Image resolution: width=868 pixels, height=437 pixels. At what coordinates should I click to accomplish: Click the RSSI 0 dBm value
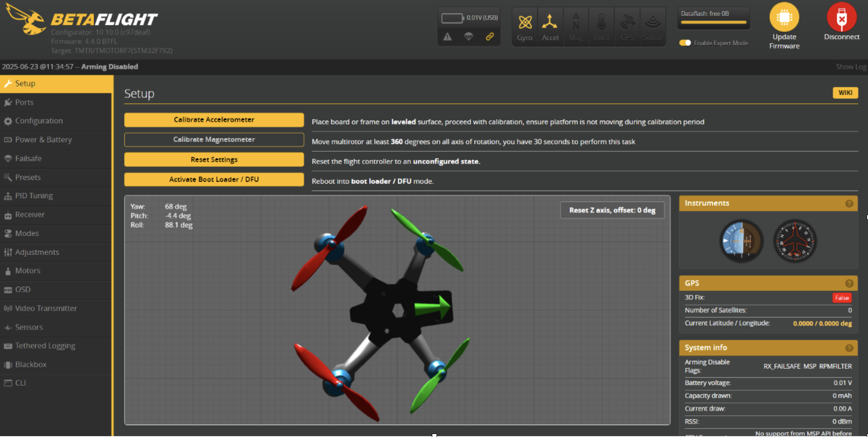coord(842,422)
